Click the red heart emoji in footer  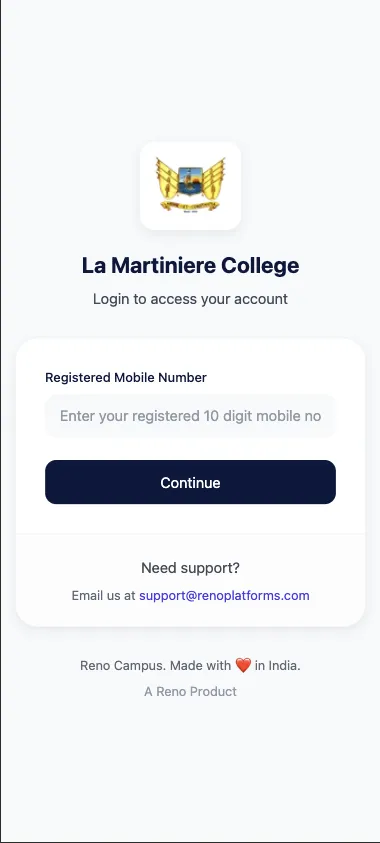coord(243,666)
